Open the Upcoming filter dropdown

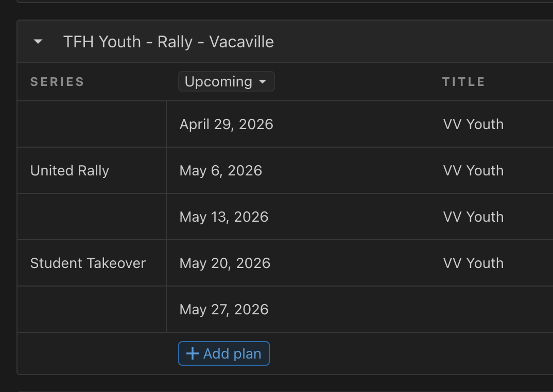tap(226, 82)
